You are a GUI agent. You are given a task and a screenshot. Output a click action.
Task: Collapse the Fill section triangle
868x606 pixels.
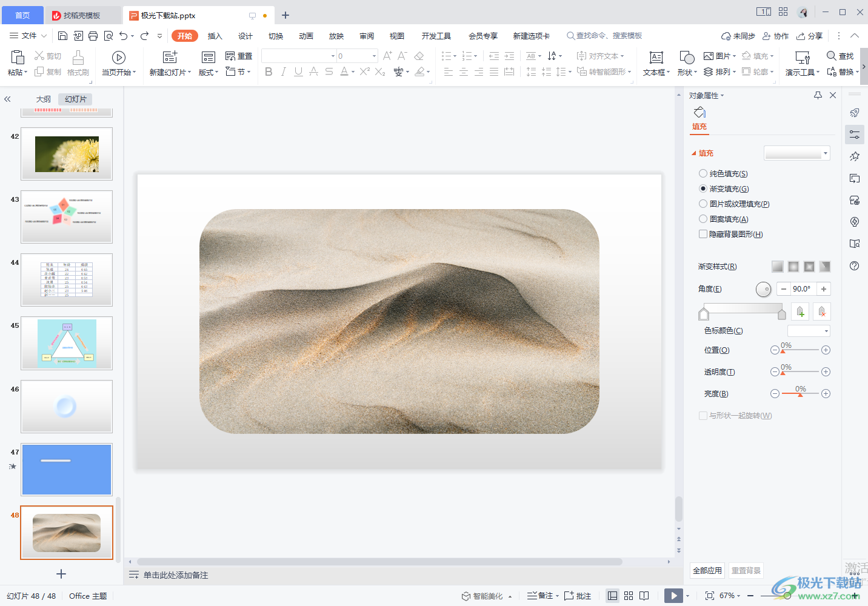[694, 153]
